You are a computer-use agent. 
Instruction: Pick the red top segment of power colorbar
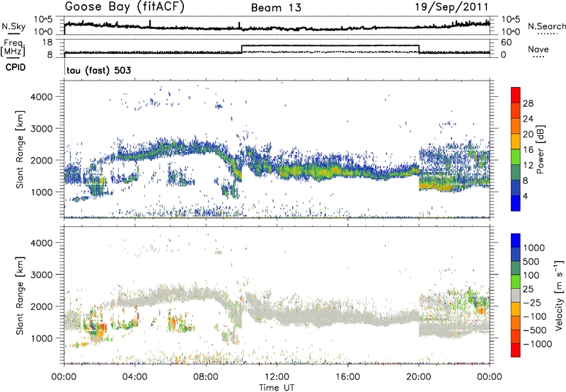(516, 95)
